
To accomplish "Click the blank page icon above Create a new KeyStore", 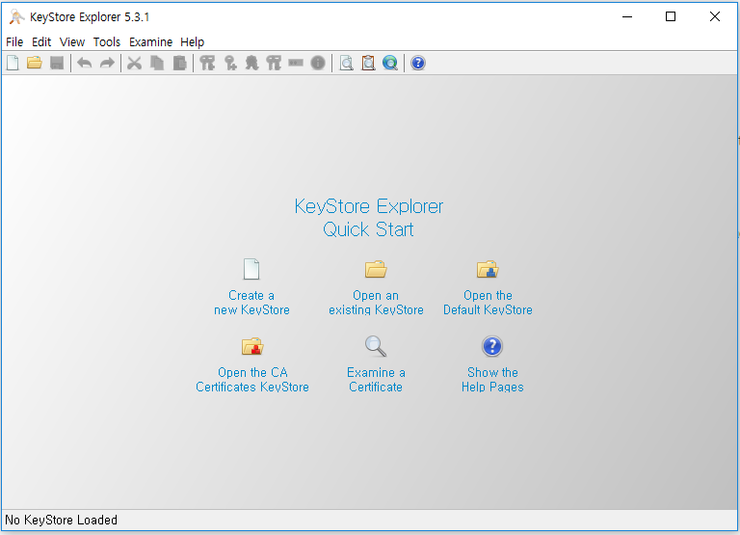I will pos(251,269).
